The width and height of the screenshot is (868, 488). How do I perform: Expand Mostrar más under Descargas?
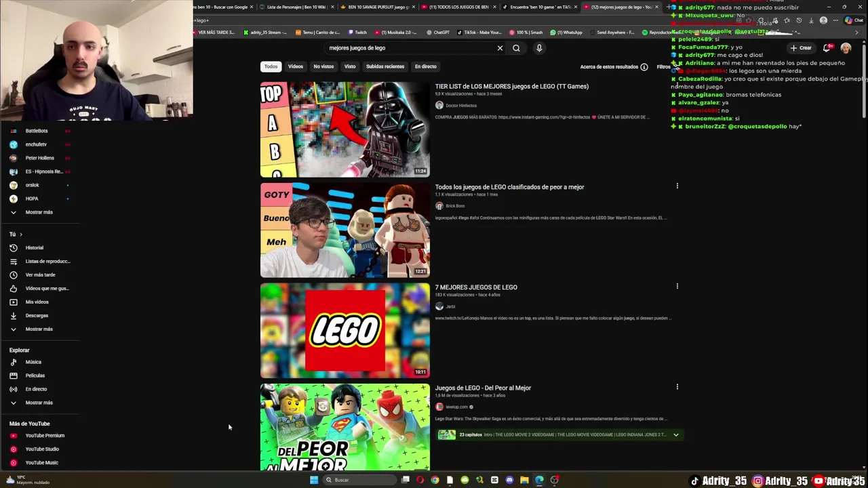click(x=39, y=329)
